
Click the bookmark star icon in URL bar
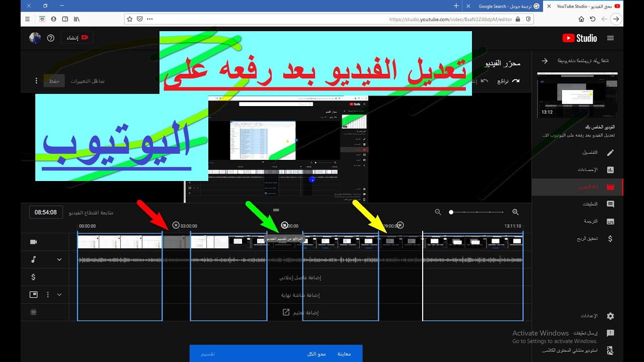(130, 19)
